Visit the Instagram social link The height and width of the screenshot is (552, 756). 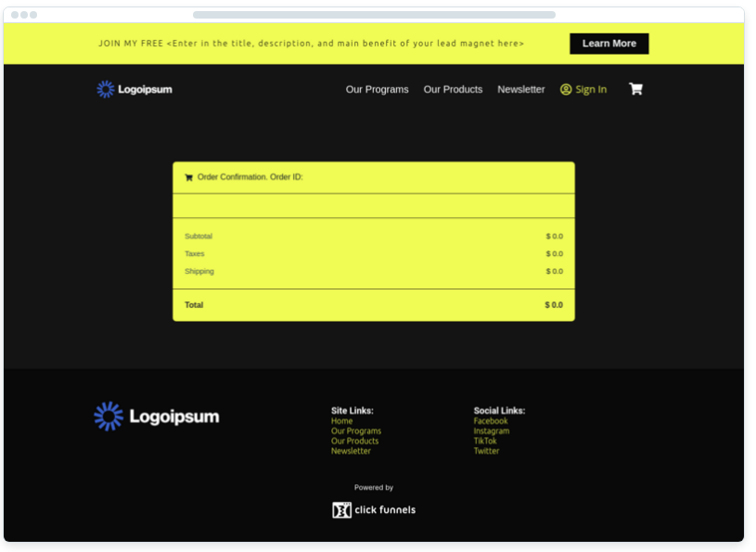(492, 431)
